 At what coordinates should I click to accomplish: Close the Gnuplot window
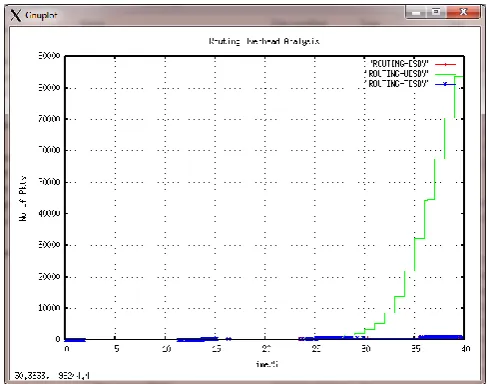(463, 12)
